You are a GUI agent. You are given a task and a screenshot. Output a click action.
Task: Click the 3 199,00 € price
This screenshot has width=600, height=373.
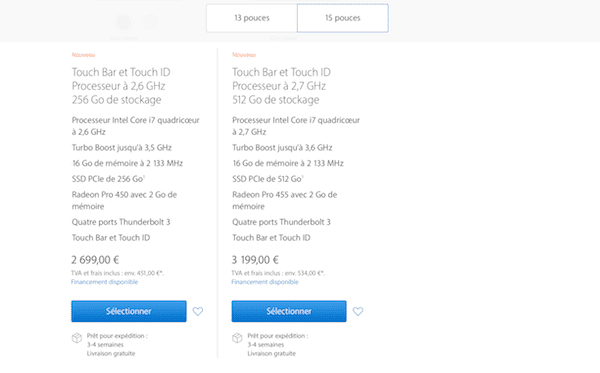coord(255,260)
